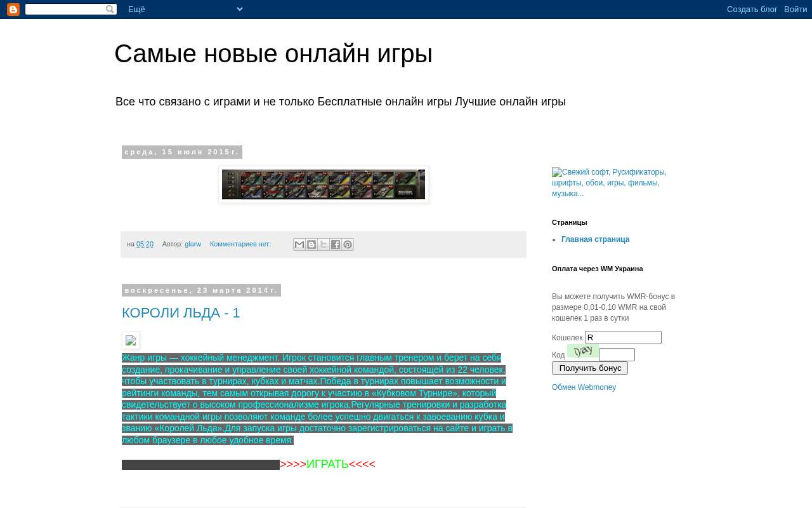
Task: Open the post timestamp 05:20
Action: pyautogui.click(x=145, y=244)
